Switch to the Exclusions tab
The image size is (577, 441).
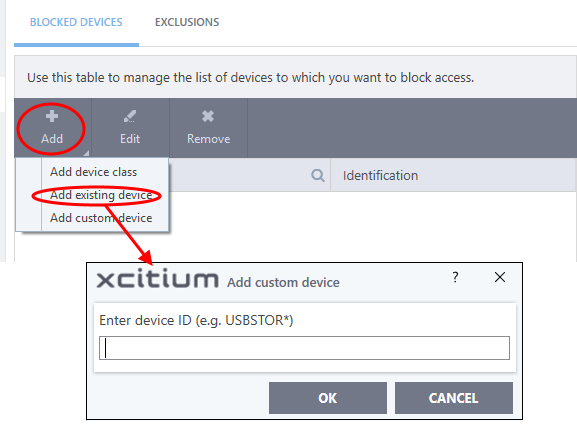click(x=187, y=22)
